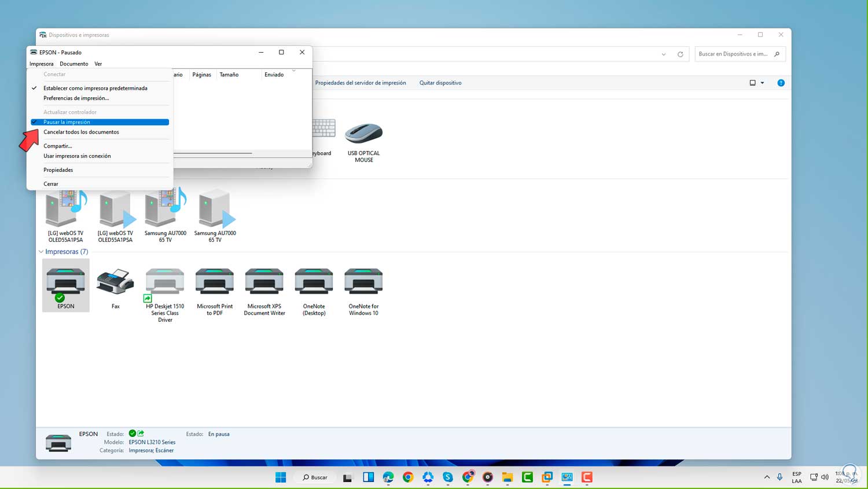
Task: Open the Ver menu
Action: point(98,64)
